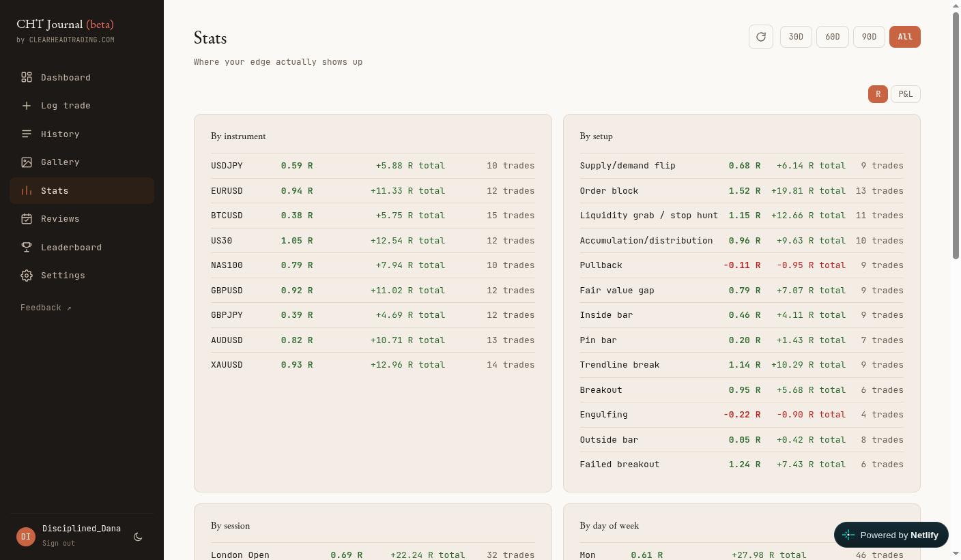Filter stats to last 30D

pos(796,37)
